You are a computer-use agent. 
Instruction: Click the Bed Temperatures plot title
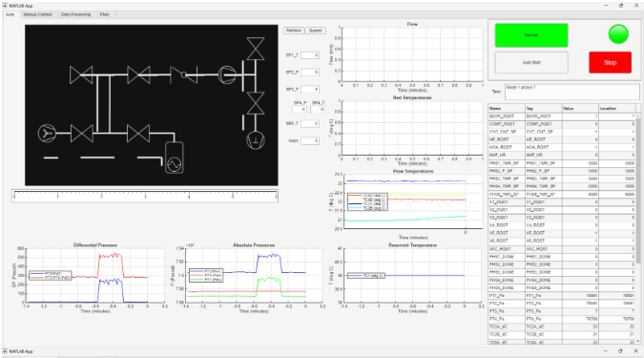coord(412,97)
